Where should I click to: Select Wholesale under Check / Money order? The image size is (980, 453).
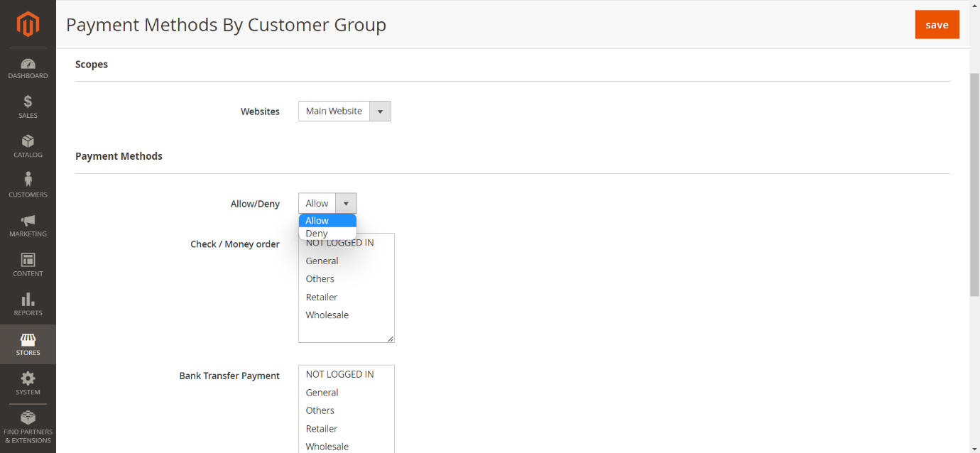pos(327,315)
